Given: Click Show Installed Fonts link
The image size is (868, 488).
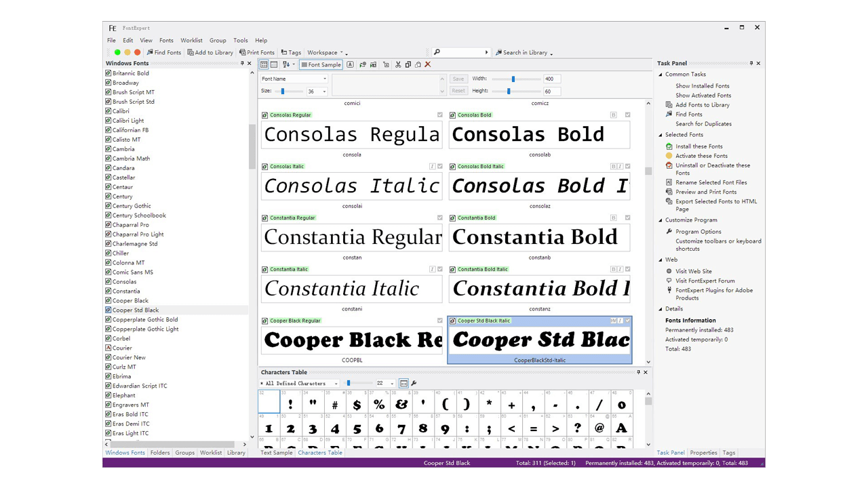Looking at the screenshot, I should click(x=703, y=86).
